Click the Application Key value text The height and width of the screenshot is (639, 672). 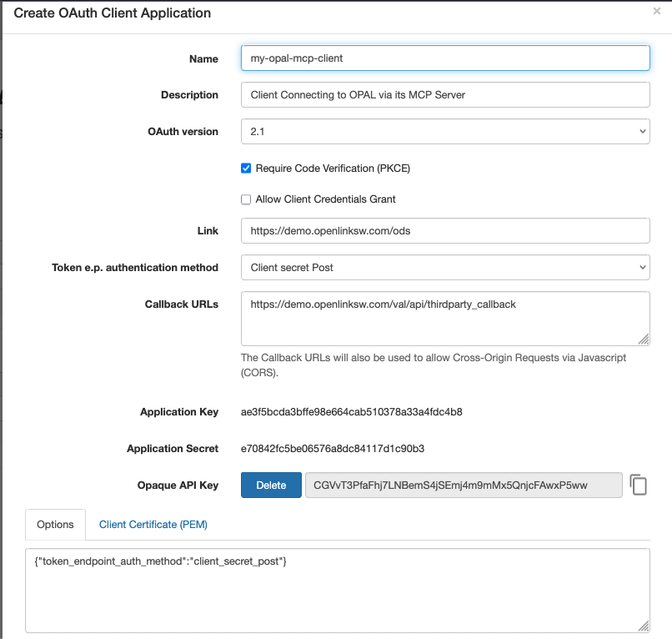click(352, 412)
